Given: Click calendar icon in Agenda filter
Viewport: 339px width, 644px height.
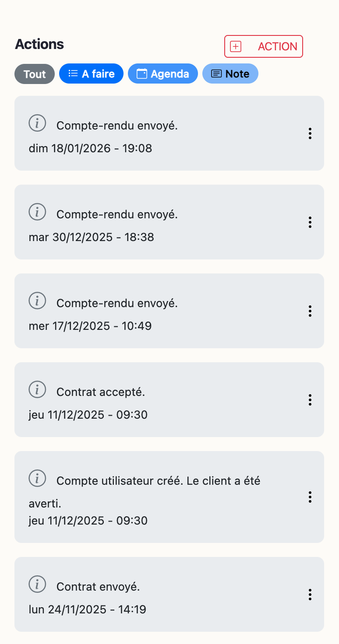Looking at the screenshot, I should pyautogui.click(x=142, y=73).
